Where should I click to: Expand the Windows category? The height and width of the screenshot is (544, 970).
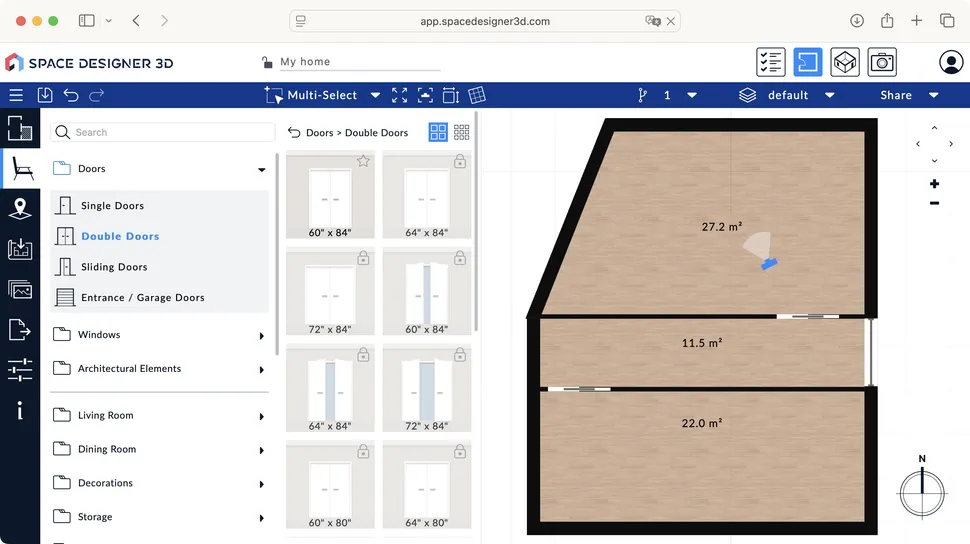pos(261,336)
